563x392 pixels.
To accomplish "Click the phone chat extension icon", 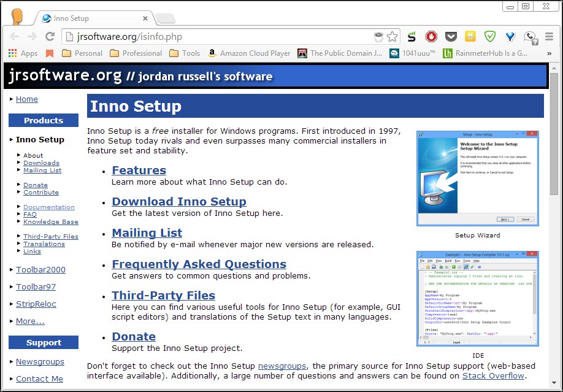I will pos(530,37).
